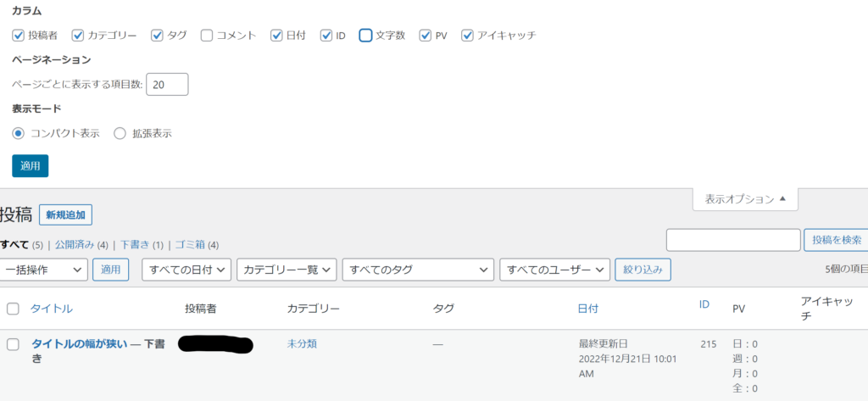Select the コンパクト表示 radio button

[19, 133]
